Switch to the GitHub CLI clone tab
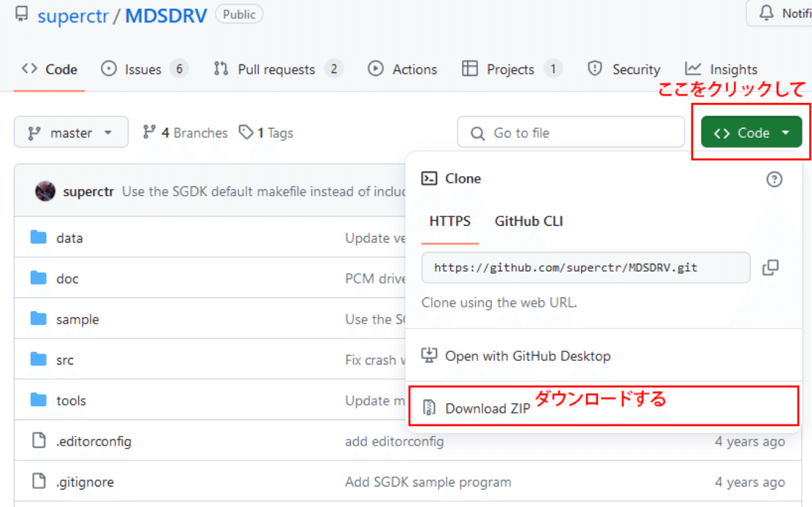Image resolution: width=812 pixels, height=507 pixels. coord(528,221)
